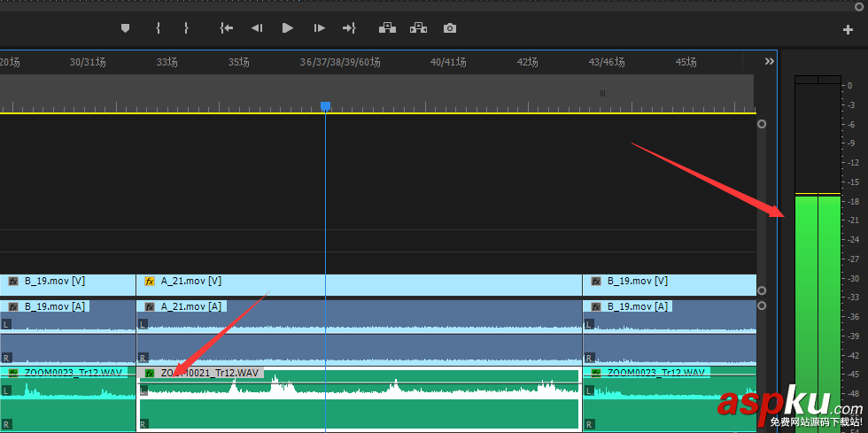Click the scroll handle circle beside the video track
868x433 pixels.
pyautogui.click(x=762, y=290)
